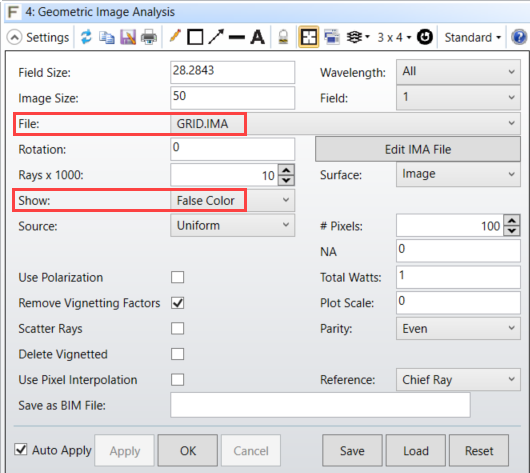Open the Show False Color dropdown
Image resolution: width=530 pixels, height=473 pixels.
pos(233,200)
